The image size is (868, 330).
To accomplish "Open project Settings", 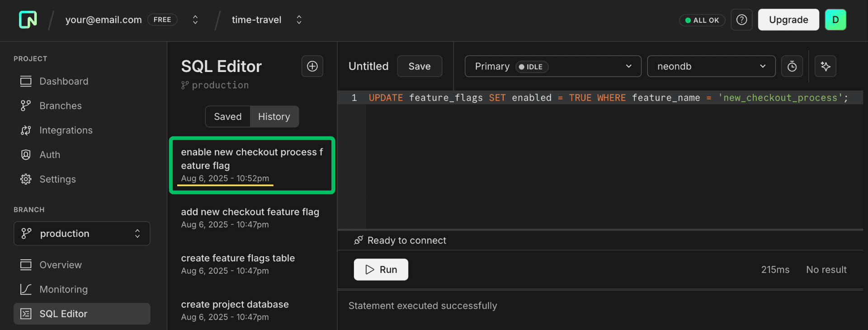I will point(57,179).
